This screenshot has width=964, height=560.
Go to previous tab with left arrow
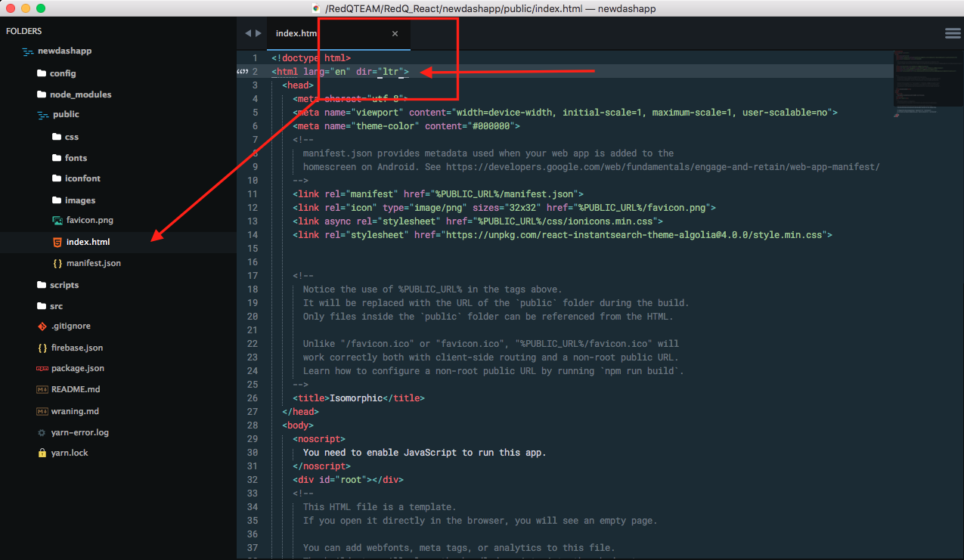(248, 33)
